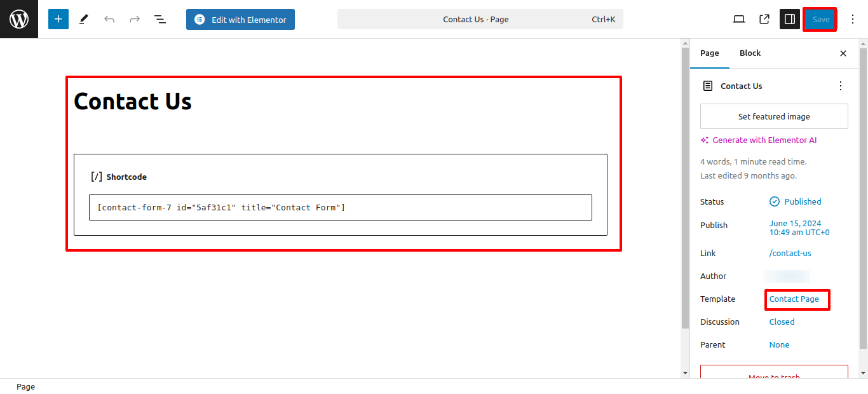Click the Undo arrow icon
The image size is (868, 394).
(x=109, y=19)
